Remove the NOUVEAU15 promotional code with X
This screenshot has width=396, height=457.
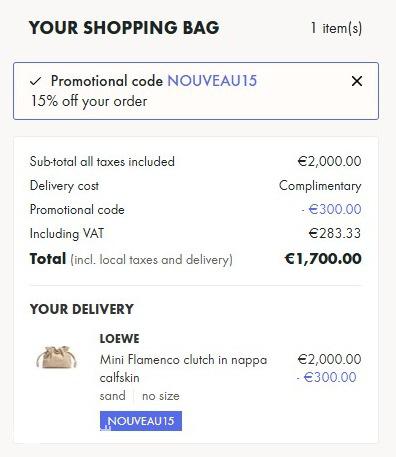coord(357,81)
